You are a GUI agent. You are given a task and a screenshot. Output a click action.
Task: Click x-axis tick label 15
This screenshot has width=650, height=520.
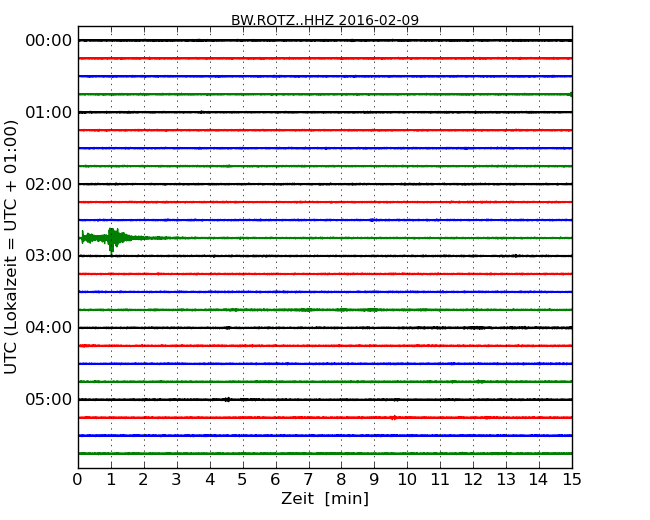572,480
